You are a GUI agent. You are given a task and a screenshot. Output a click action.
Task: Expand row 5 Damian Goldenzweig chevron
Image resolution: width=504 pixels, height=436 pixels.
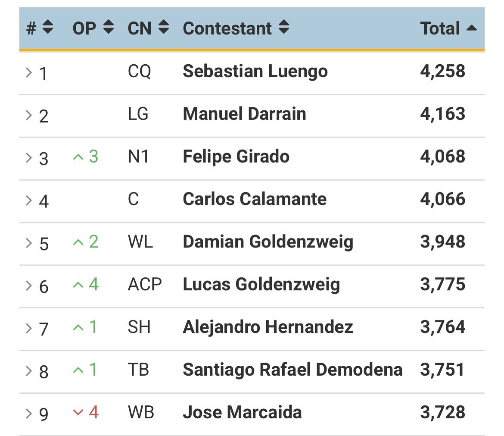point(28,243)
